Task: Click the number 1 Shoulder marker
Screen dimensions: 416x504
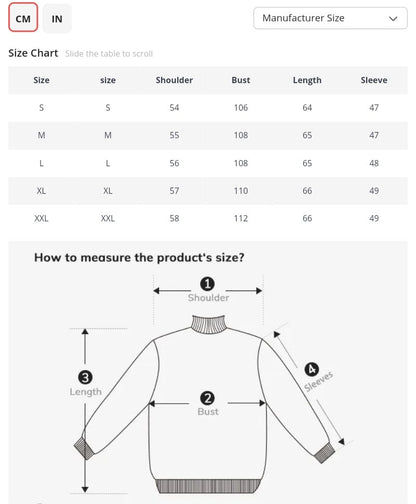Action: pos(207,284)
